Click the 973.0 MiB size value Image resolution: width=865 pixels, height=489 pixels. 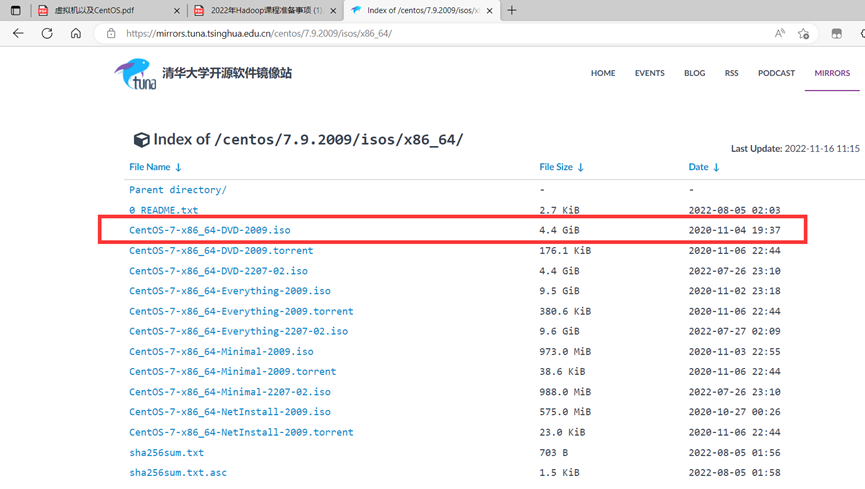(x=565, y=352)
